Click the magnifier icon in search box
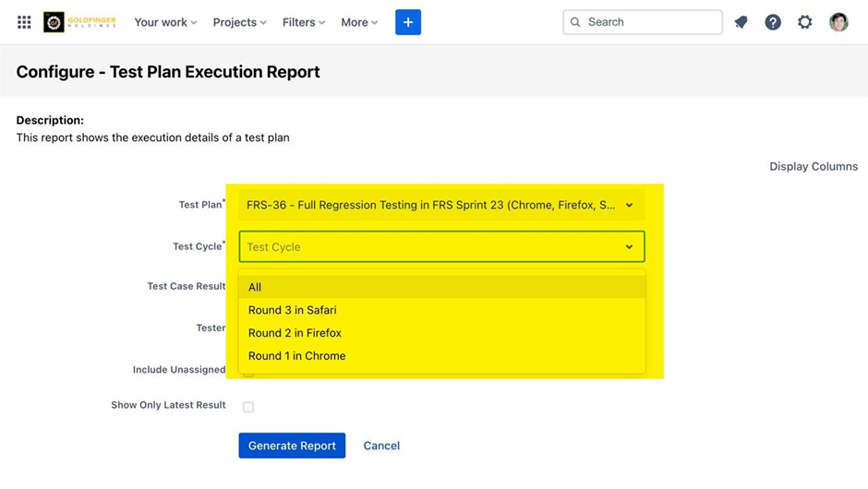 click(x=576, y=22)
